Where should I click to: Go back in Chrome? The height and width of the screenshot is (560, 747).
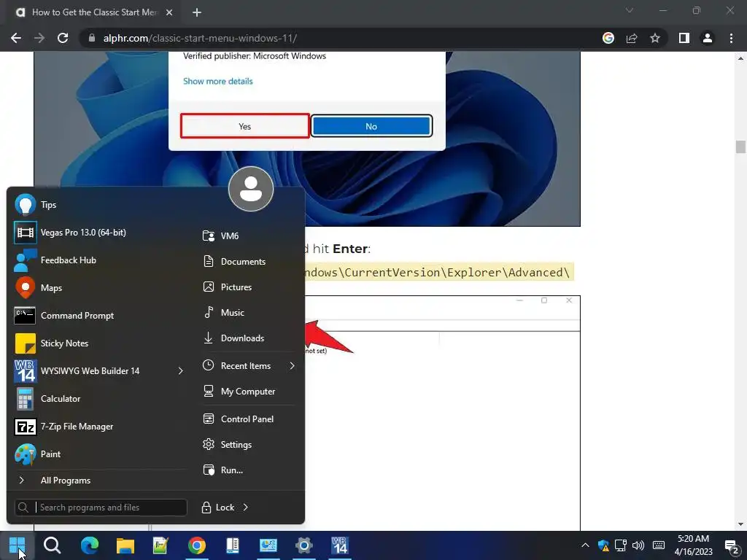16,38
